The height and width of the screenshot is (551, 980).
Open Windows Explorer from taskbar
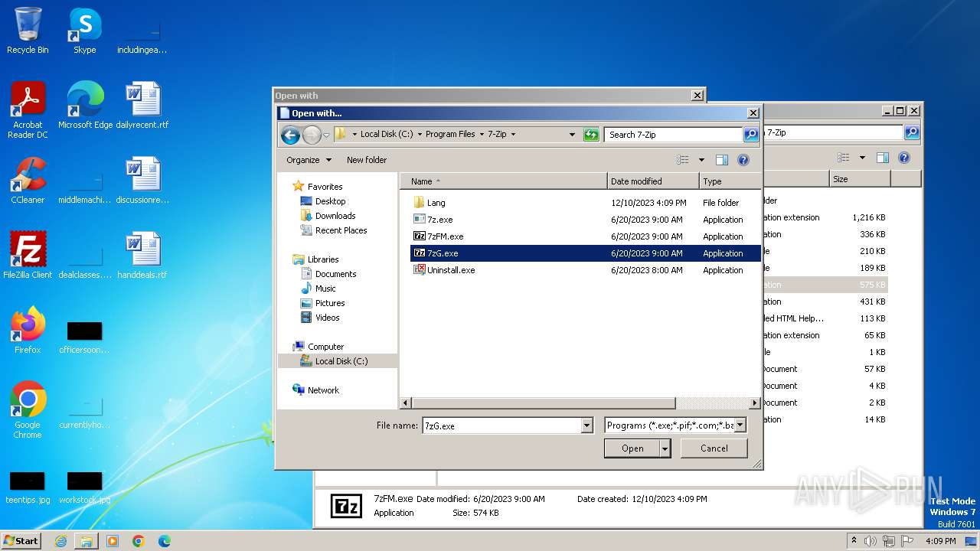click(87, 541)
